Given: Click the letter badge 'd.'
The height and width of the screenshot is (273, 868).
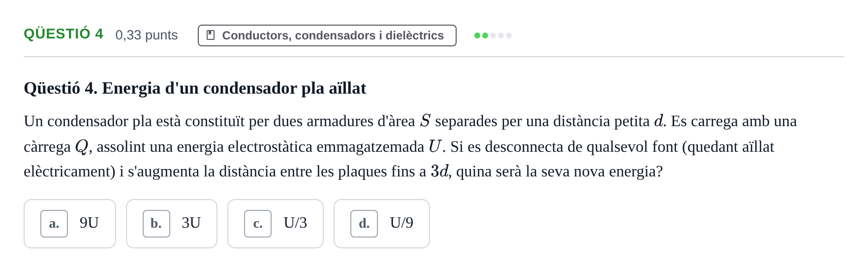Looking at the screenshot, I should pos(364,224).
